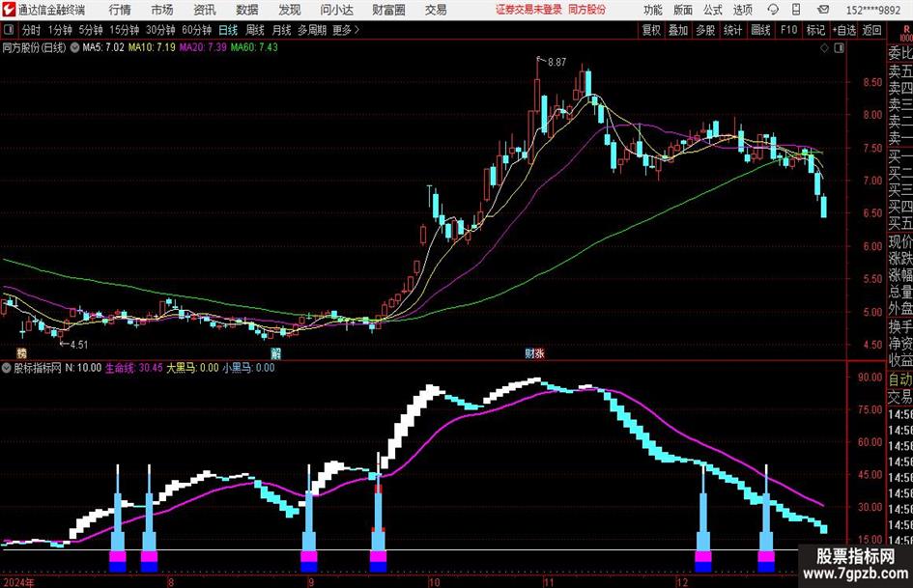Open the 版面 menu

tap(682, 10)
